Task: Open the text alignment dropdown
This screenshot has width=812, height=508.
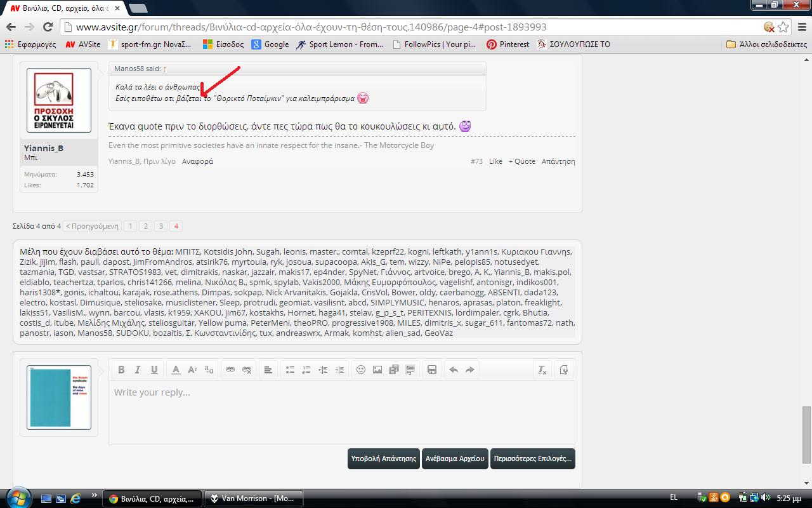Action: (x=268, y=370)
